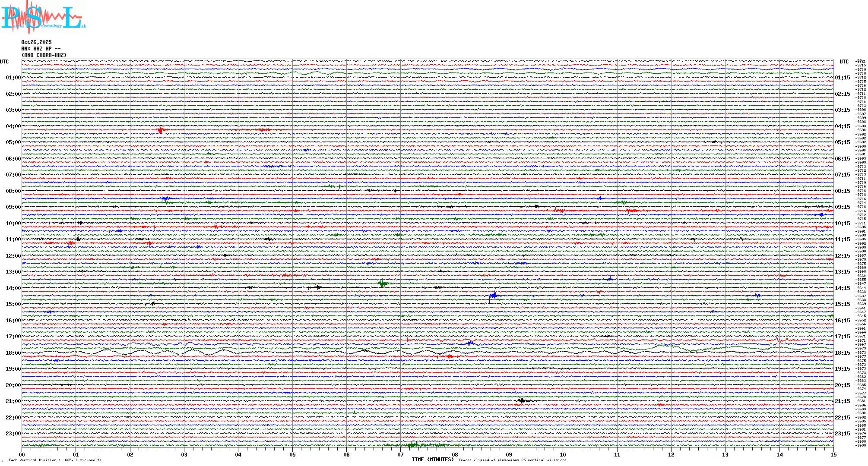The width and height of the screenshot is (868, 466).
Task: Click the black seismic event on 21:00 trace
Action: [x=522, y=401]
